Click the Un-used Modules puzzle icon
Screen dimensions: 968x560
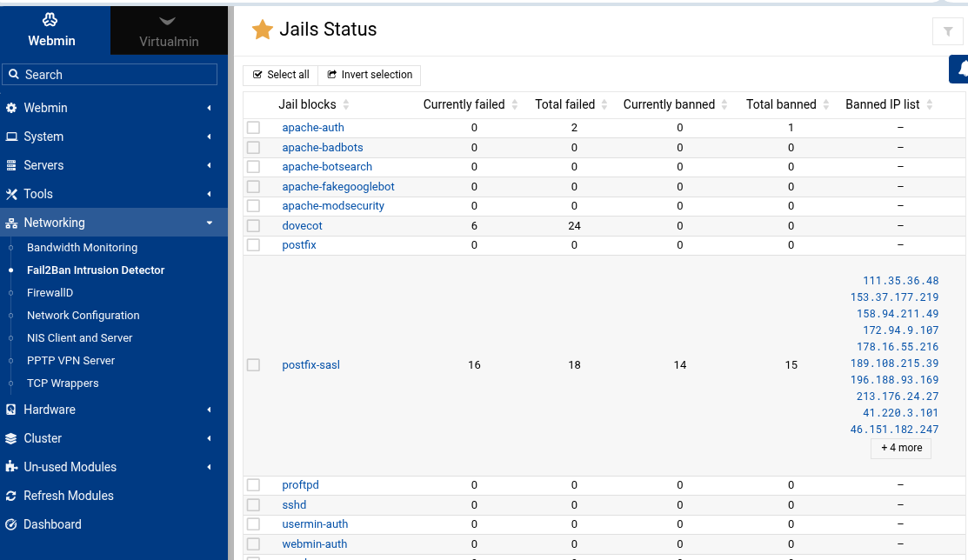pos(11,467)
